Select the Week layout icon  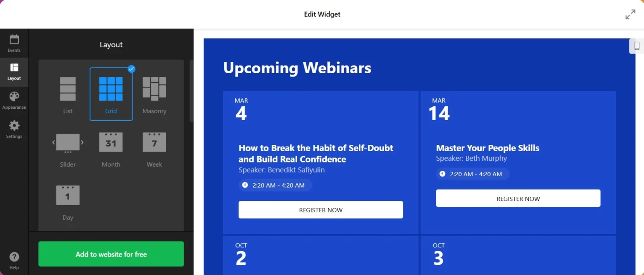coord(154,142)
